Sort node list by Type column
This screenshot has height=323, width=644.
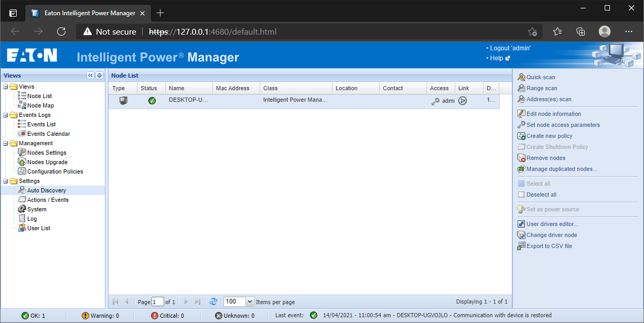[x=123, y=88]
